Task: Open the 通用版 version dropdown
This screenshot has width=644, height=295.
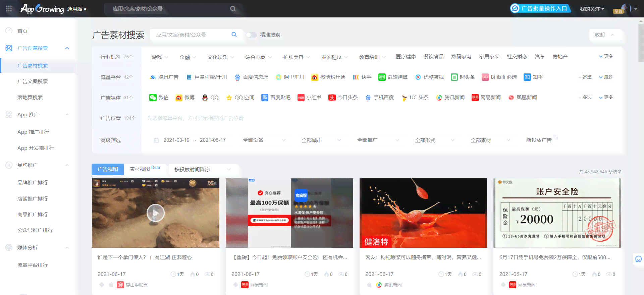Action: pos(77,9)
